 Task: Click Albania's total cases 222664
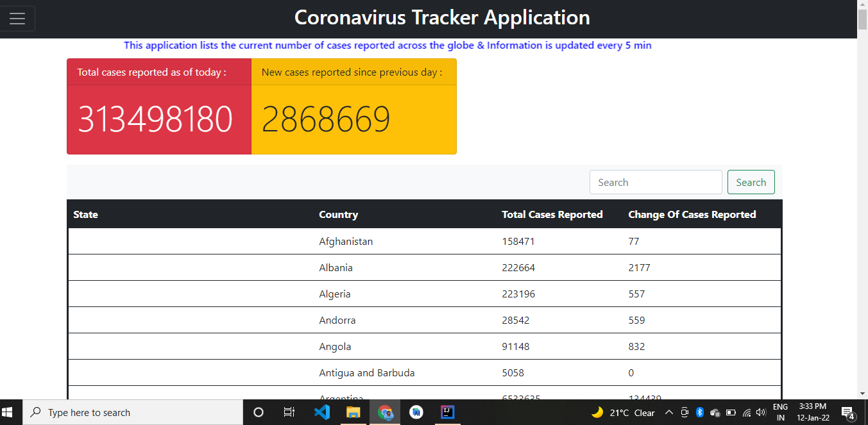518,268
